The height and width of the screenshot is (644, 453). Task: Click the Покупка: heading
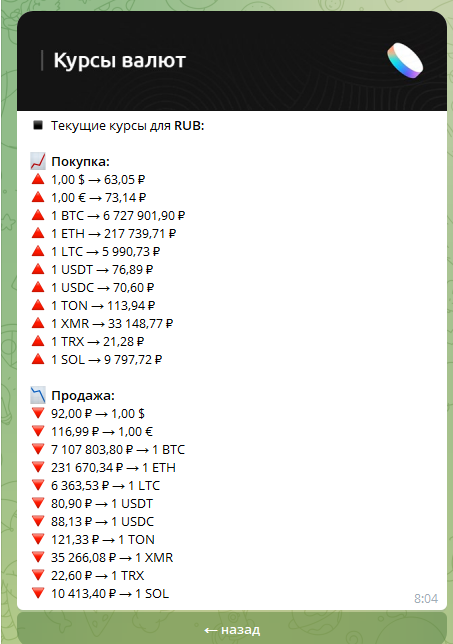point(80,161)
